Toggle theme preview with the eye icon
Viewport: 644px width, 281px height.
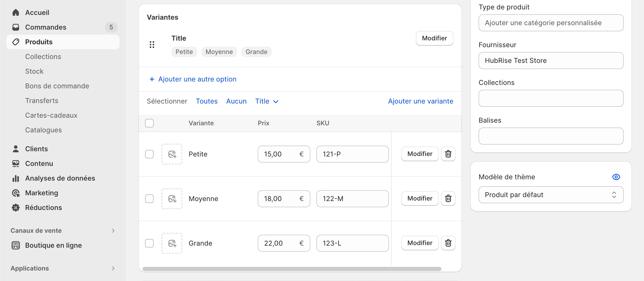(x=616, y=177)
